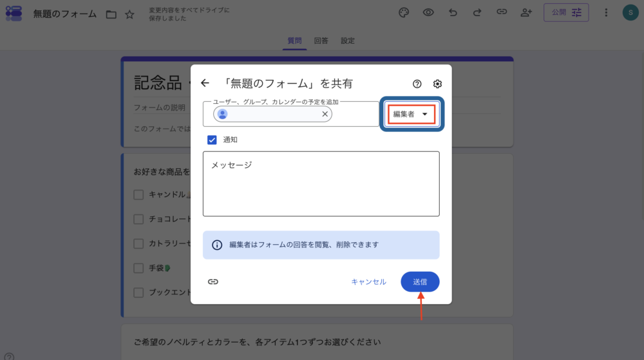Star the form as favorite
This screenshot has height=360, width=644.
click(130, 14)
